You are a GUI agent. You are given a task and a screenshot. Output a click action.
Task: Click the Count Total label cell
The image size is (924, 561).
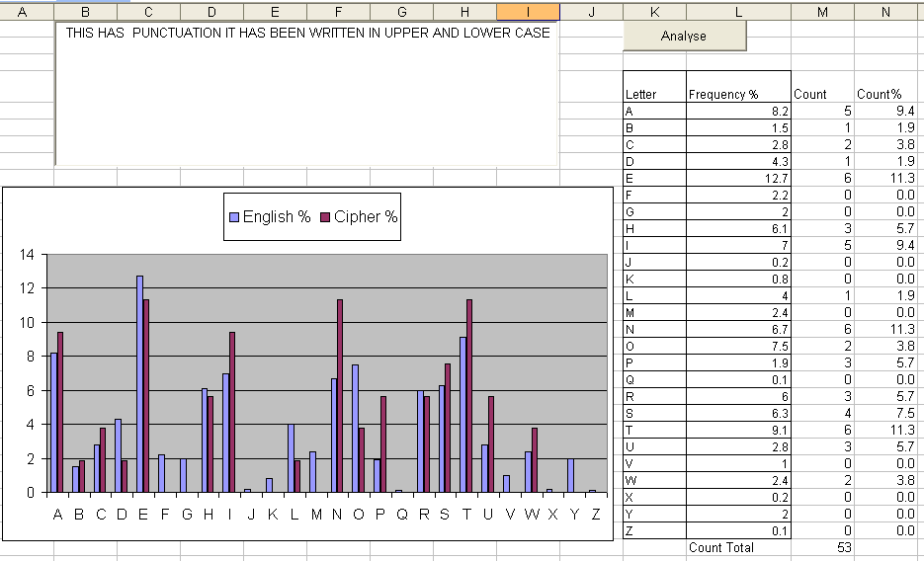(738, 547)
